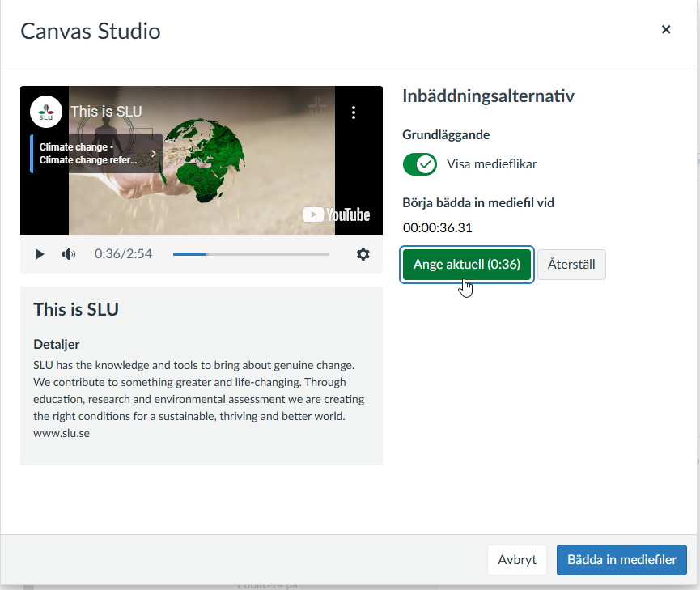The height and width of the screenshot is (590, 700).
Task: Open the YouTube logo link
Action: [x=336, y=214]
